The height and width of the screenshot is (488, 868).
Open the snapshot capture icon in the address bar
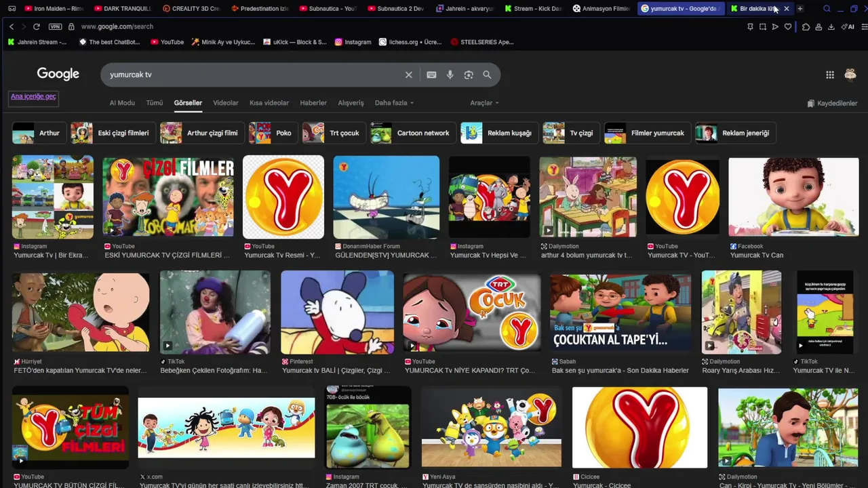pyautogui.click(x=763, y=26)
